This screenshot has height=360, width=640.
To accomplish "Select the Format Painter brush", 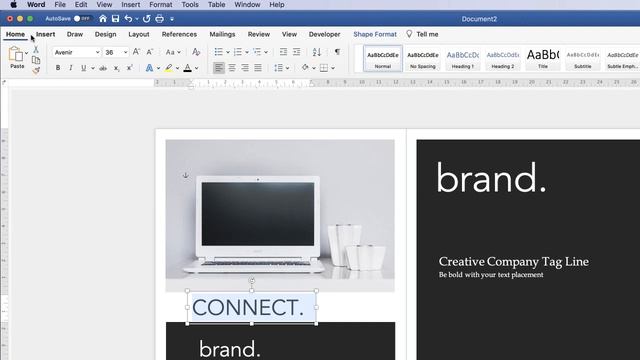I will 36,70.
